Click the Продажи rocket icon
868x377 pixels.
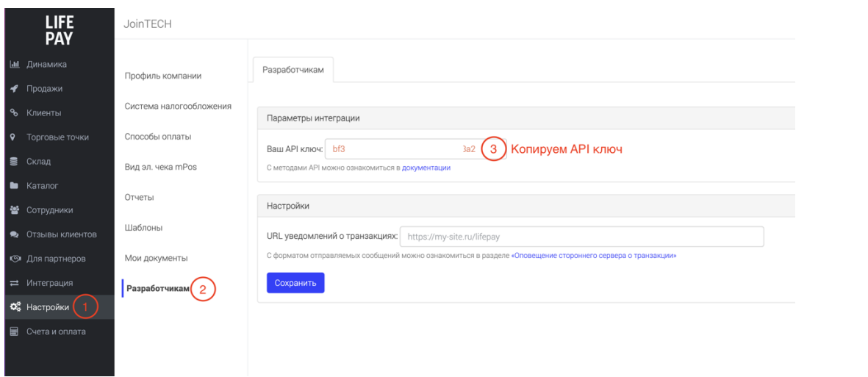point(15,89)
